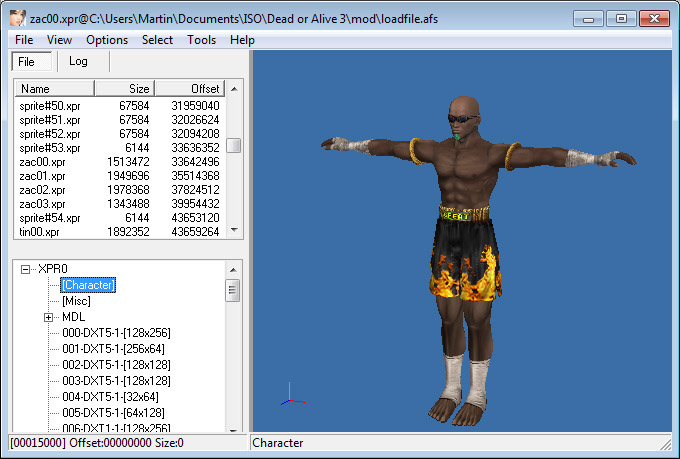
Task: Sort file list by Size column
Action: point(125,89)
